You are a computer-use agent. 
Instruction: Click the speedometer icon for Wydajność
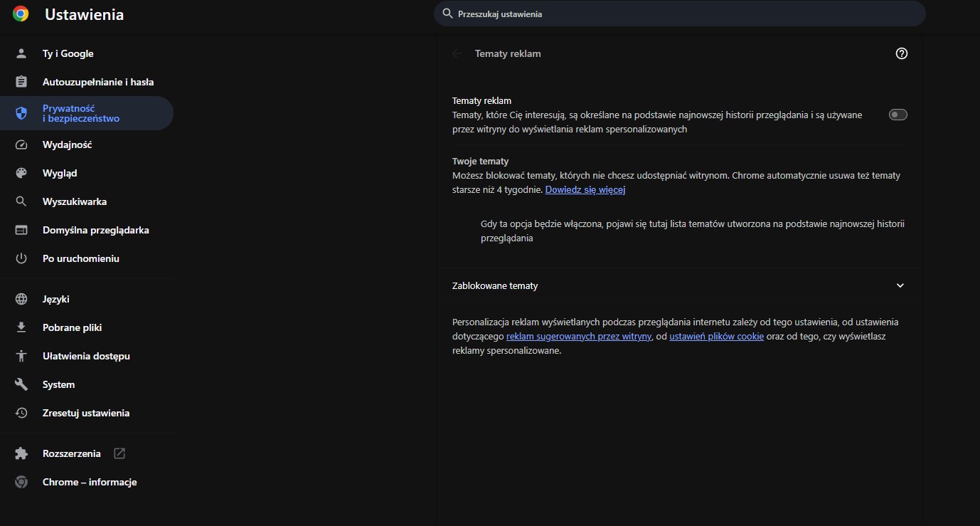click(21, 144)
